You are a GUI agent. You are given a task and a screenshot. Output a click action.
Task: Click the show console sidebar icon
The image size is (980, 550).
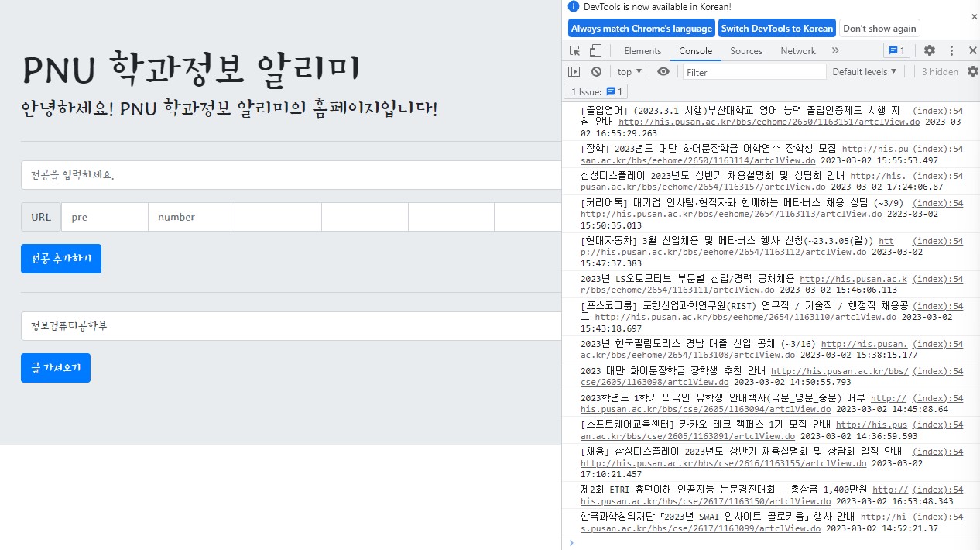574,71
